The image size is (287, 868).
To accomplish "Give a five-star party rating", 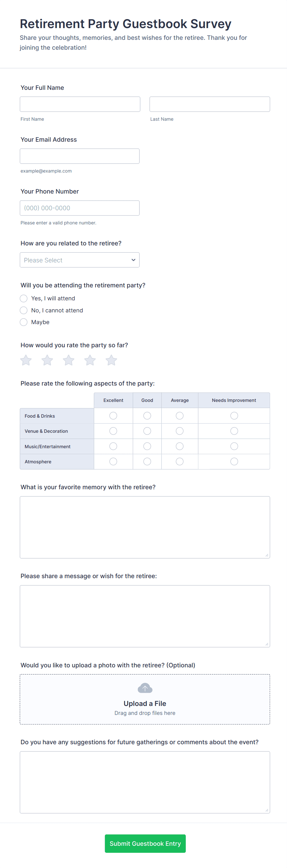I will pyautogui.click(x=111, y=360).
